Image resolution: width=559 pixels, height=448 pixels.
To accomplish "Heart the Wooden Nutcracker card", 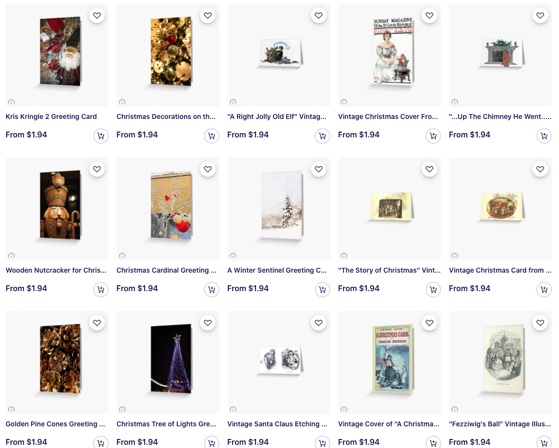I will click(x=97, y=169).
